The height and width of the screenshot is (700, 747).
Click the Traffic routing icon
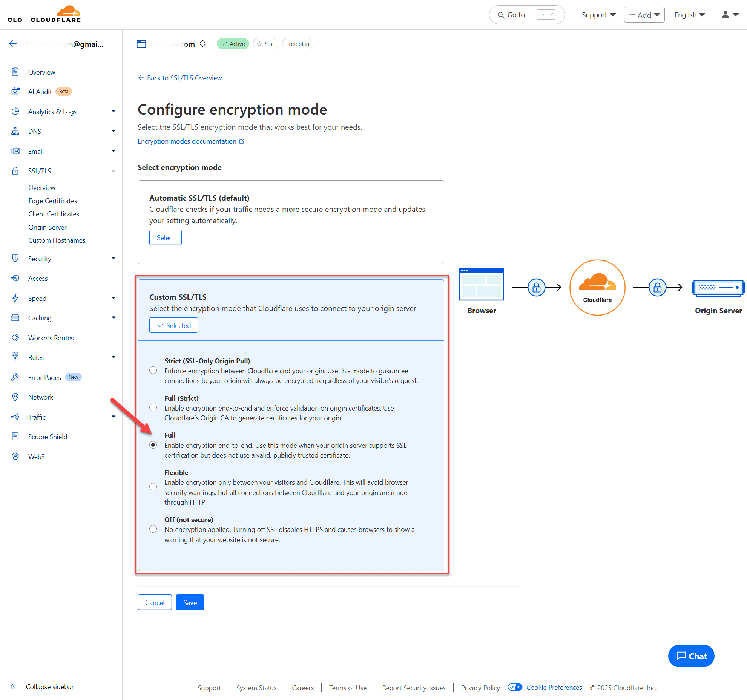point(15,417)
